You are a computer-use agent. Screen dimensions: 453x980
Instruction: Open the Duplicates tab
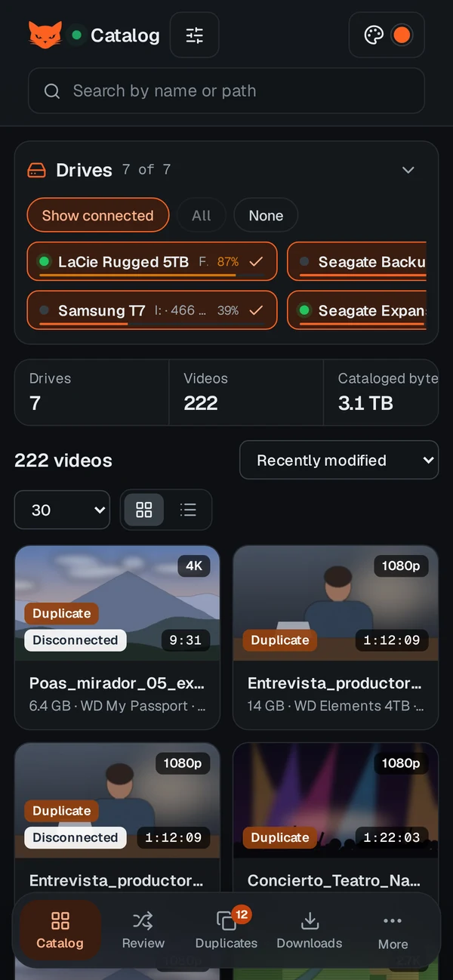click(226, 930)
